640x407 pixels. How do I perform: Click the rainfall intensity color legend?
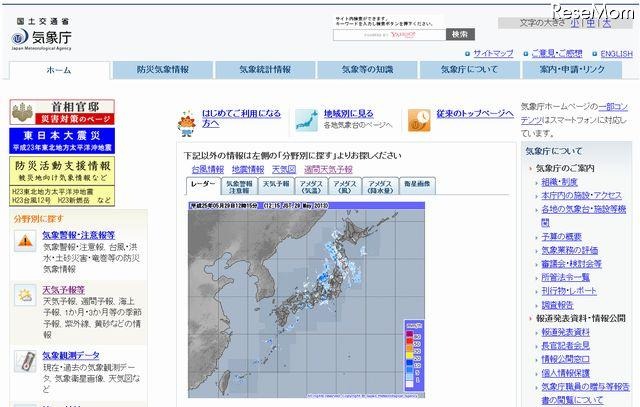click(414, 356)
